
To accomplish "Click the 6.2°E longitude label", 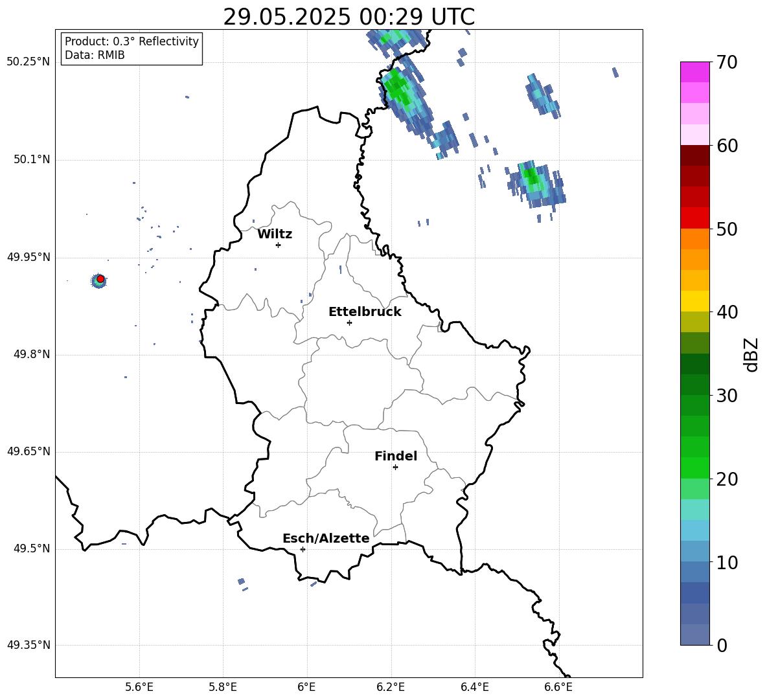I will 391,687.
